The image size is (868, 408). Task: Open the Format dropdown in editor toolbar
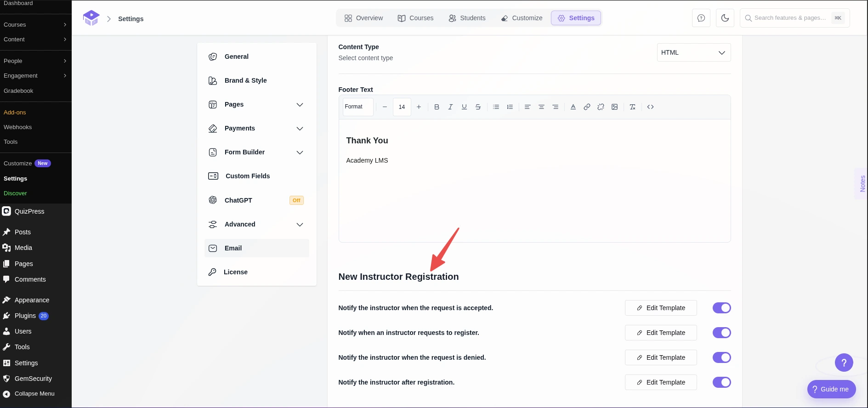click(x=358, y=107)
